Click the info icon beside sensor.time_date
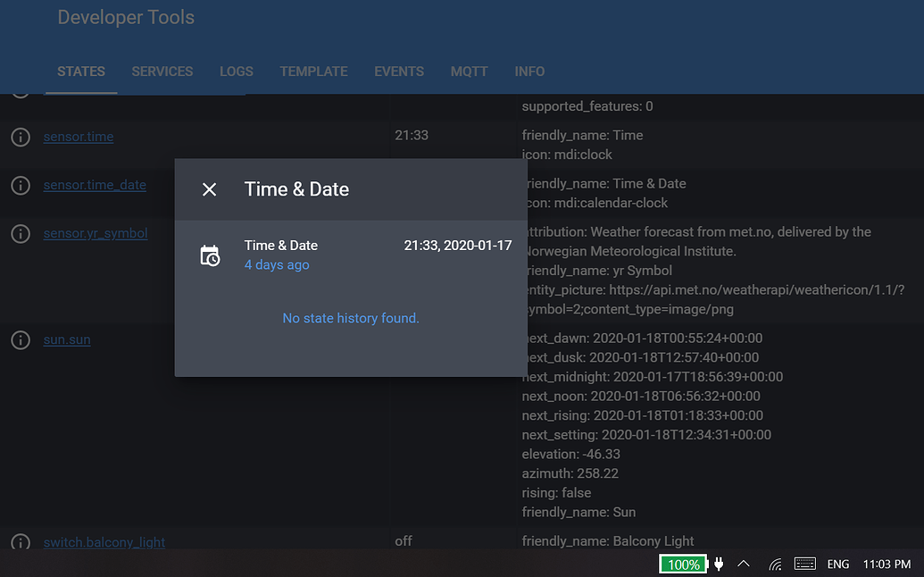Viewport: 924px width, 577px height. (x=20, y=185)
